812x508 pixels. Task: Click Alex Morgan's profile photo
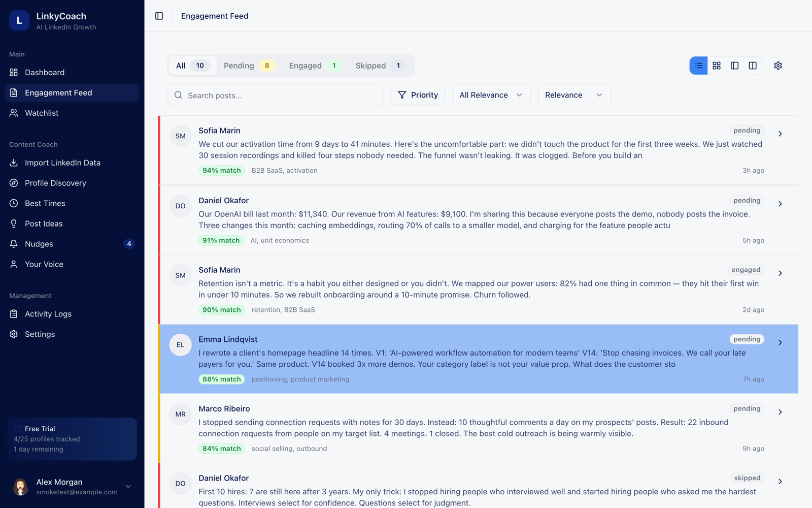point(20,487)
